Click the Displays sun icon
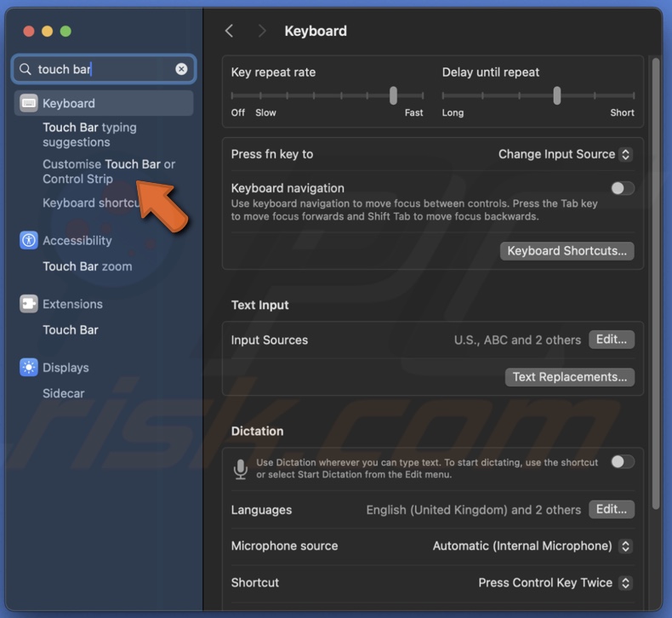 [x=29, y=368]
